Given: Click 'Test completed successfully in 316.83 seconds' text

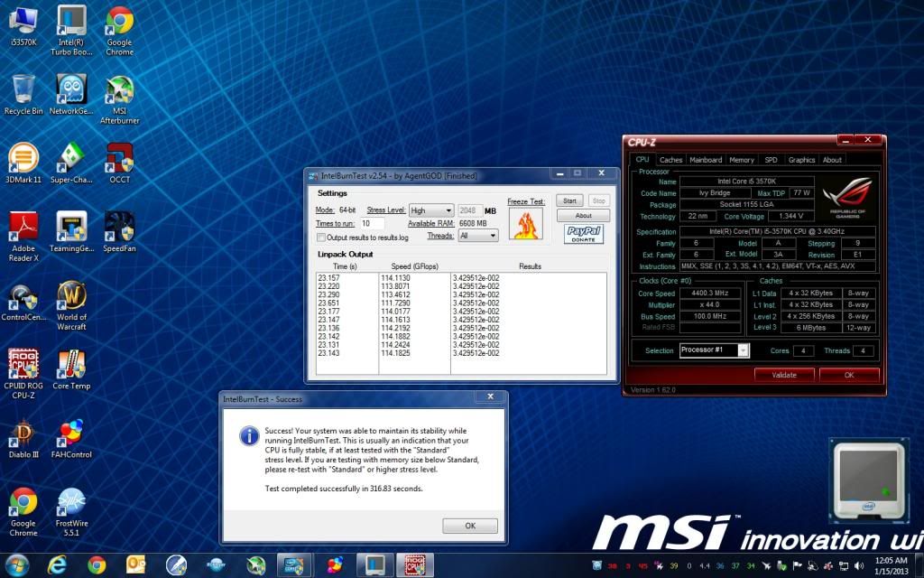Looking at the screenshot, I should tap(344, 489).
